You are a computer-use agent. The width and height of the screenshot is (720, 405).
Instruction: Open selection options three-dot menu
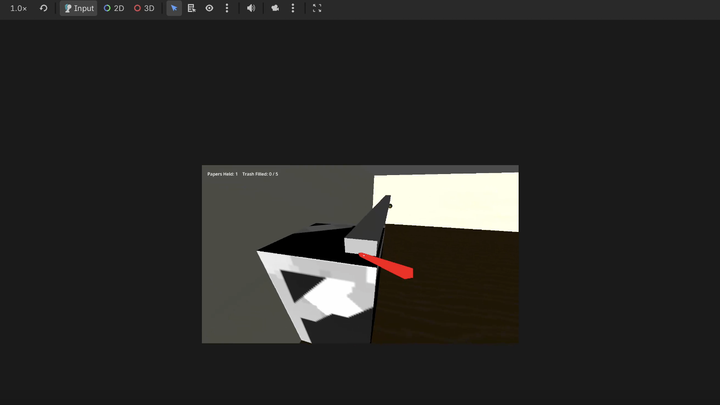pos(227,8)
